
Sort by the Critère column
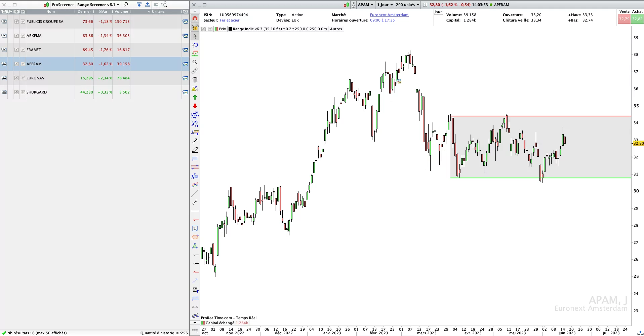(x=156, y=11)
